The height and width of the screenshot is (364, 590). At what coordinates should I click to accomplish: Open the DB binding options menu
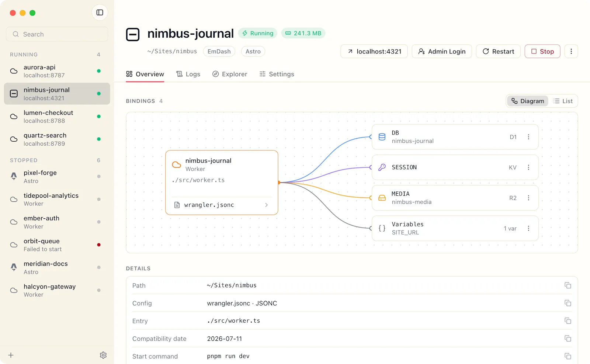528,137
